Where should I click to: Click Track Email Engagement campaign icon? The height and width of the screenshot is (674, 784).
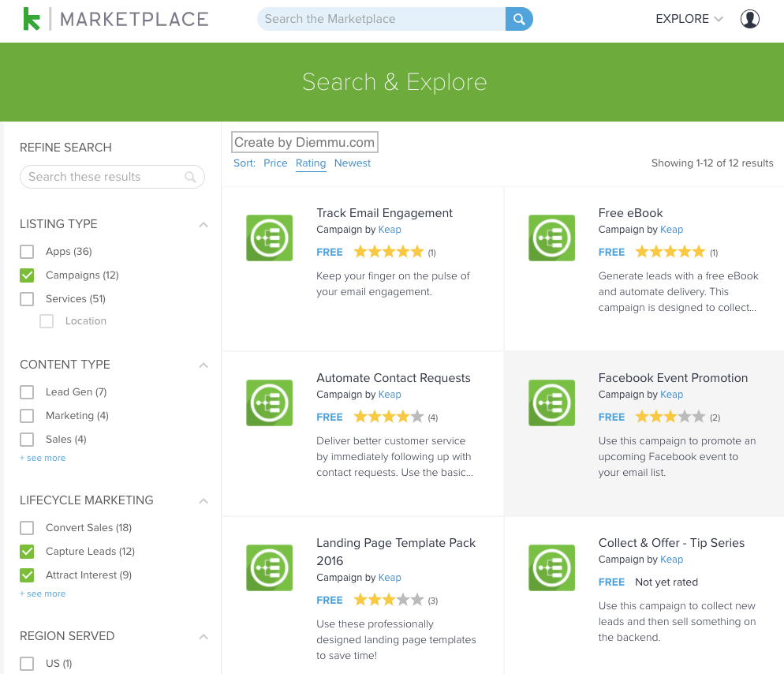(270, 238)
